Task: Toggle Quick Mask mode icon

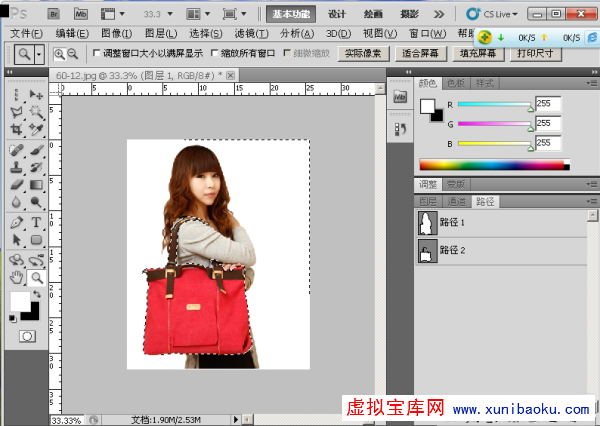Action: 27,336
